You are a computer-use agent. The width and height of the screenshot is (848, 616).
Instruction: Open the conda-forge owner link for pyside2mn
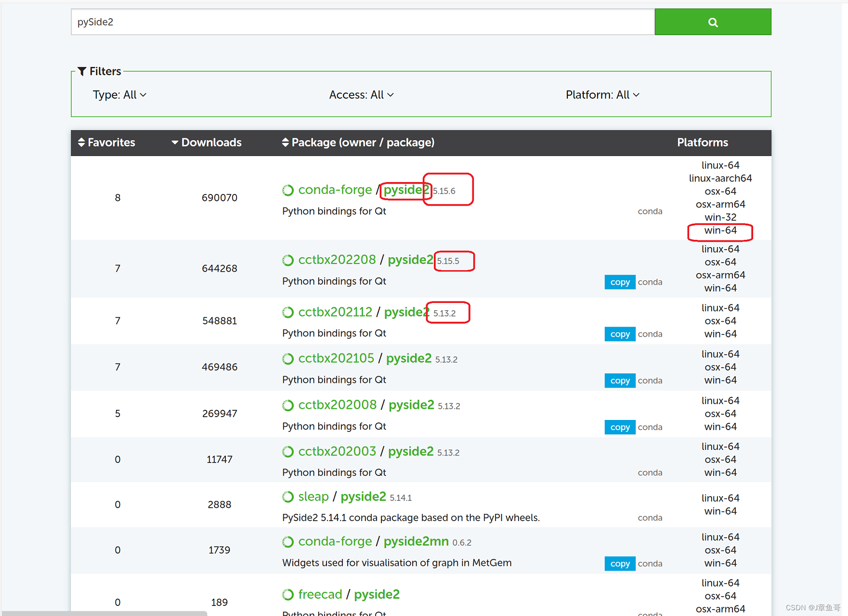tap(335, 541)
